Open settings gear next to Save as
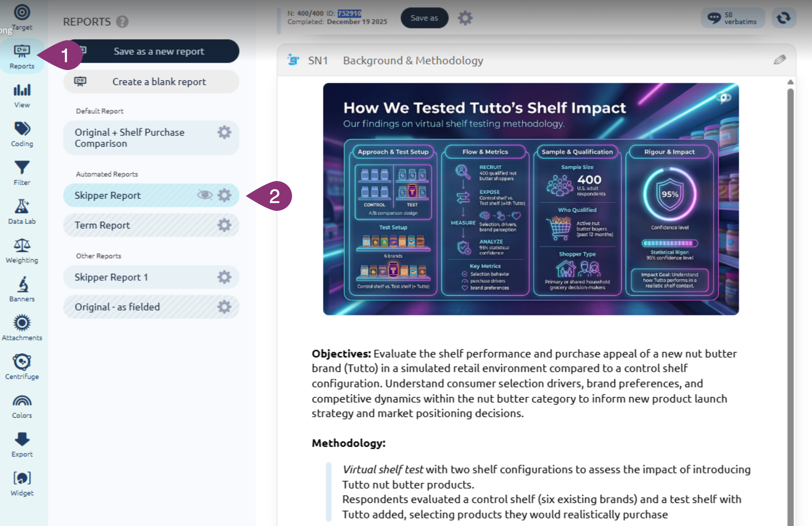This screenshot has height=526, width=812. (465, 18)
